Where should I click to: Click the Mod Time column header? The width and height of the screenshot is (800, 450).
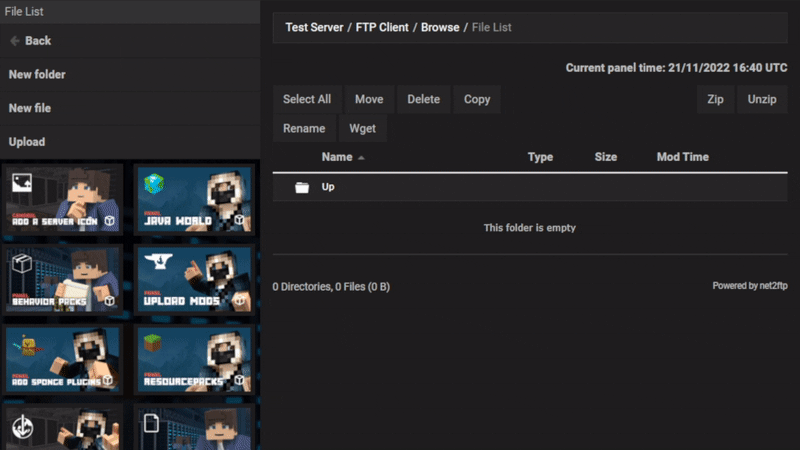coord(682,157)
